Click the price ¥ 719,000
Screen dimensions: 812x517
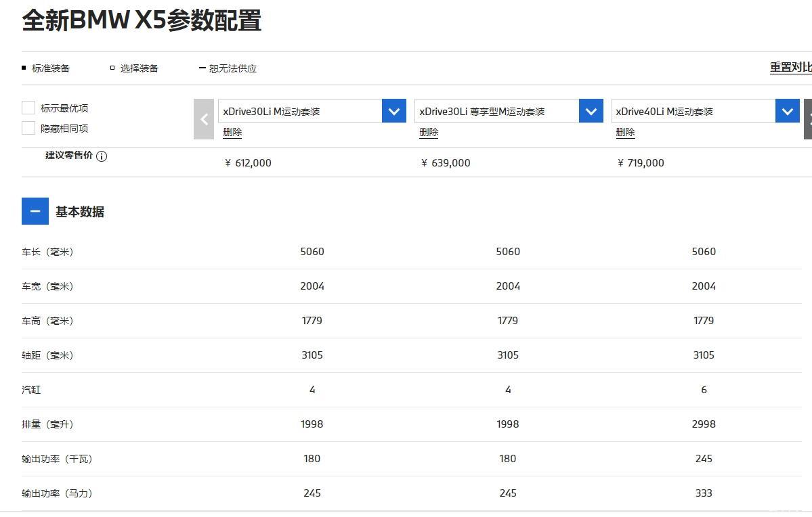coord(641,162)
